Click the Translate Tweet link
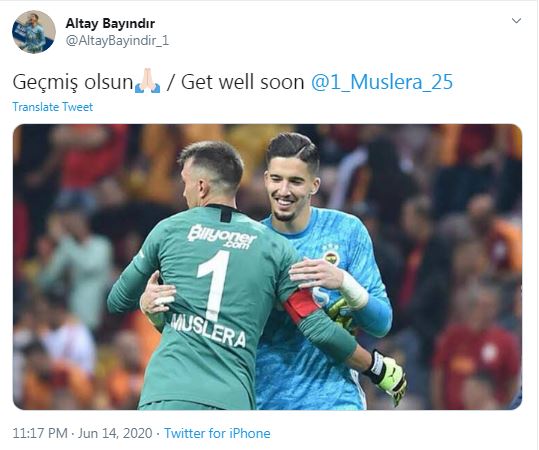 53,107
